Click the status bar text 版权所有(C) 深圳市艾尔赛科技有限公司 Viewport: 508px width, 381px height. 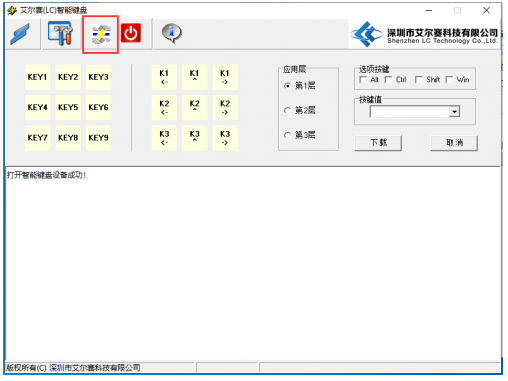tap(73, 368)
